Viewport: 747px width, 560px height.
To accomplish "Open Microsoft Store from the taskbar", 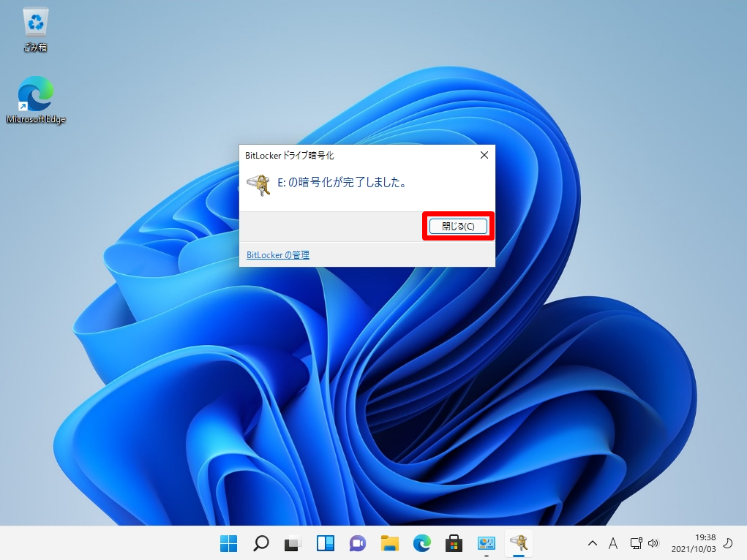I will pyautogui.click(x=454, y=543).
